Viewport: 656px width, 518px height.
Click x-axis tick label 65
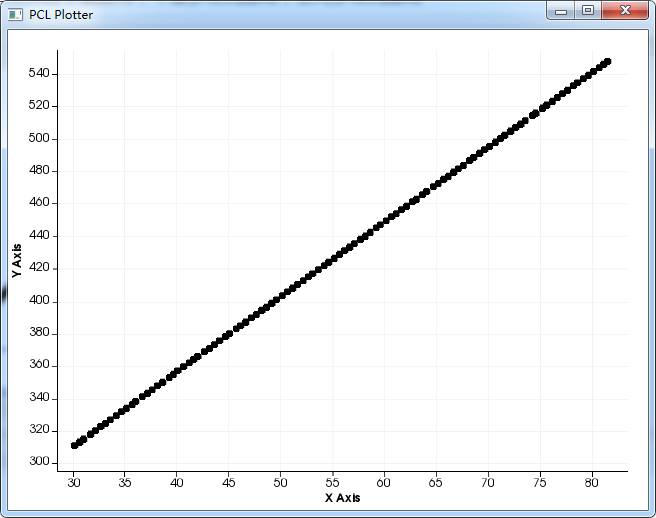pos(436,483)
